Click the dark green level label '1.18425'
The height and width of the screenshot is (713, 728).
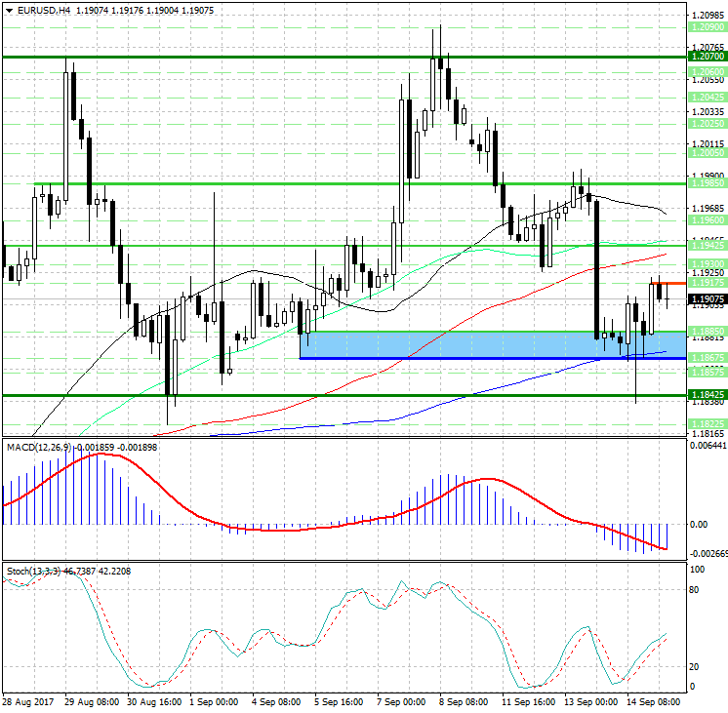click(x=708, y=395)
